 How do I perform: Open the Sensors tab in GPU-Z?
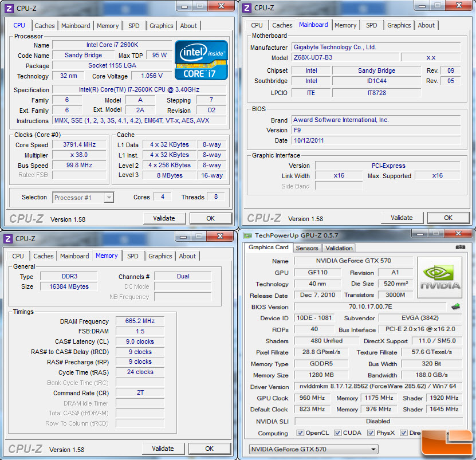(x=307, y=248)
